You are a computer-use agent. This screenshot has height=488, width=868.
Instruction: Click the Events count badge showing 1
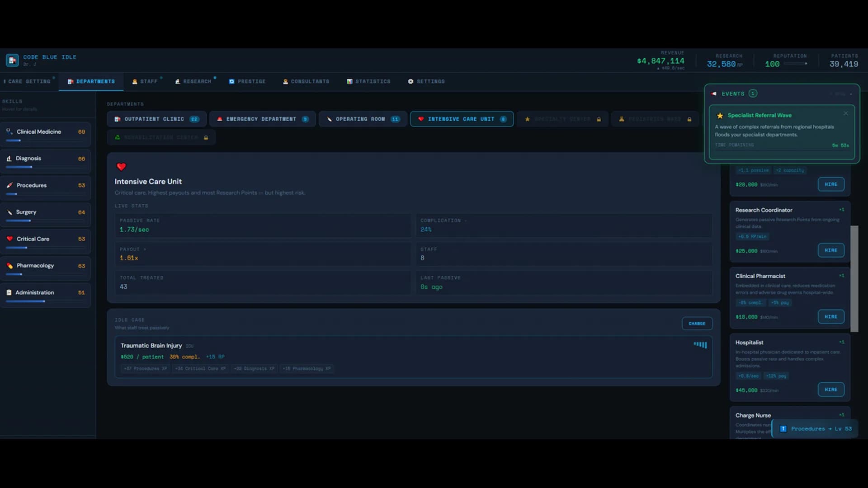click(753, 94)
